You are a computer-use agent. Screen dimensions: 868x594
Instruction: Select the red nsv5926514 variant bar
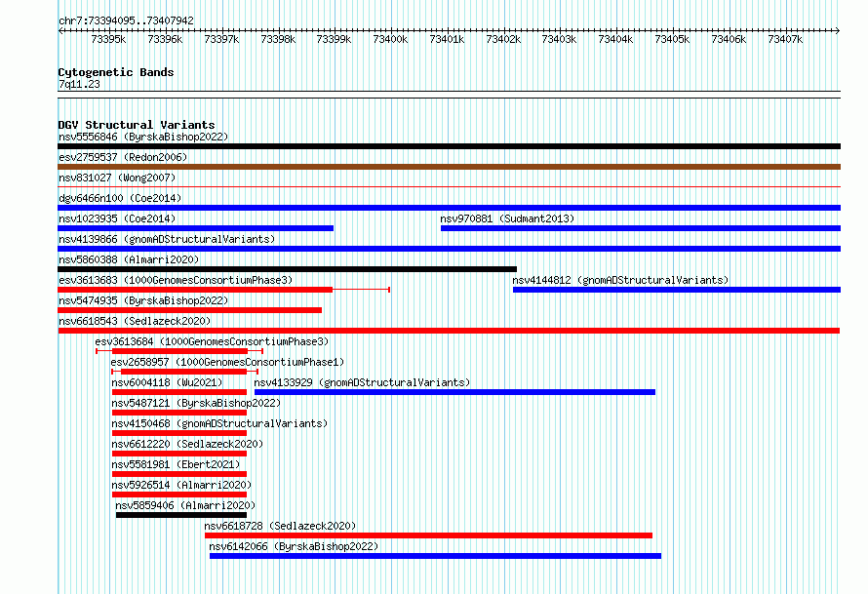[179, 495]
